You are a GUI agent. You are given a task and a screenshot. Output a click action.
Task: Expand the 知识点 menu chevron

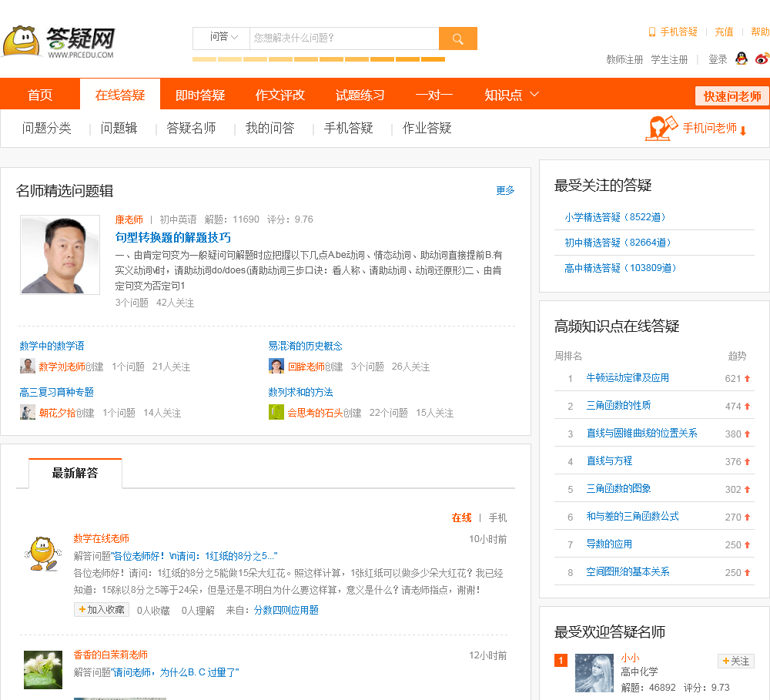coord(535,94)
